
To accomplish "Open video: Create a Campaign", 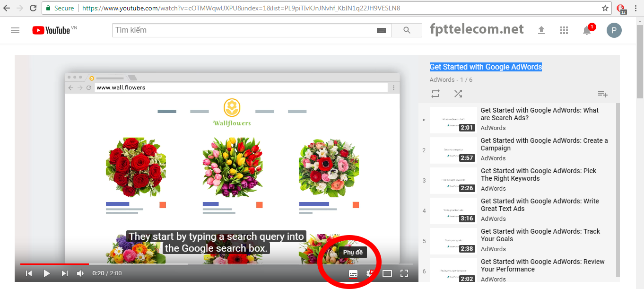I will [544, 144].
